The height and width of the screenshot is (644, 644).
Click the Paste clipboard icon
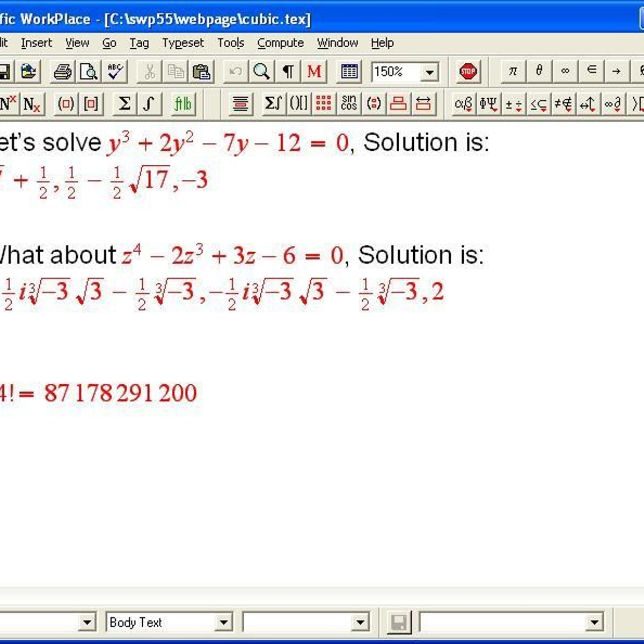202,71
